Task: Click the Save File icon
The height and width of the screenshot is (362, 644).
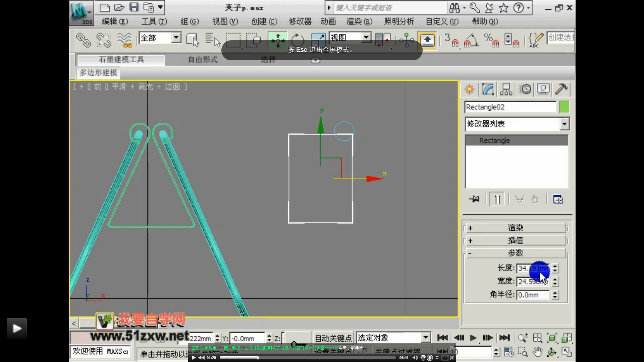Action: click(134, 7)
